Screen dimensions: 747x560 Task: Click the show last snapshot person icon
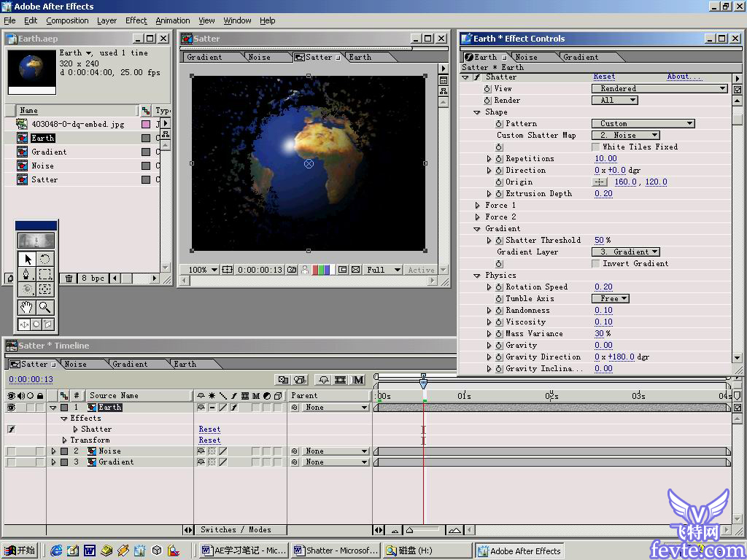click(x=305, y=270)
